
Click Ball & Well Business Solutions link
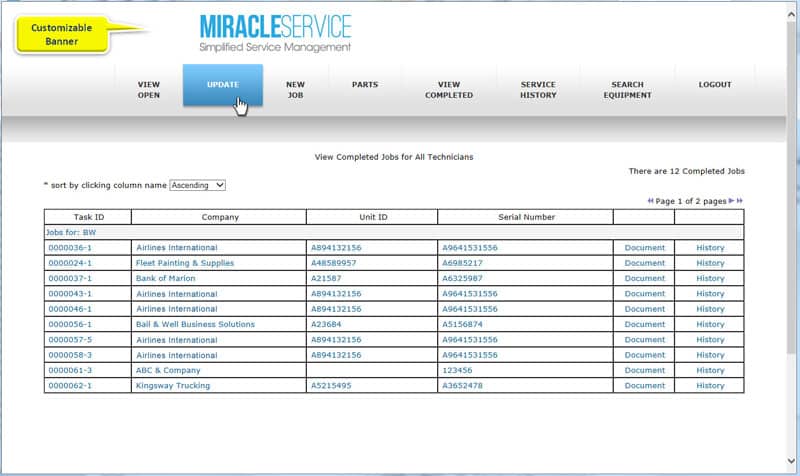click(x=195, y=324)
